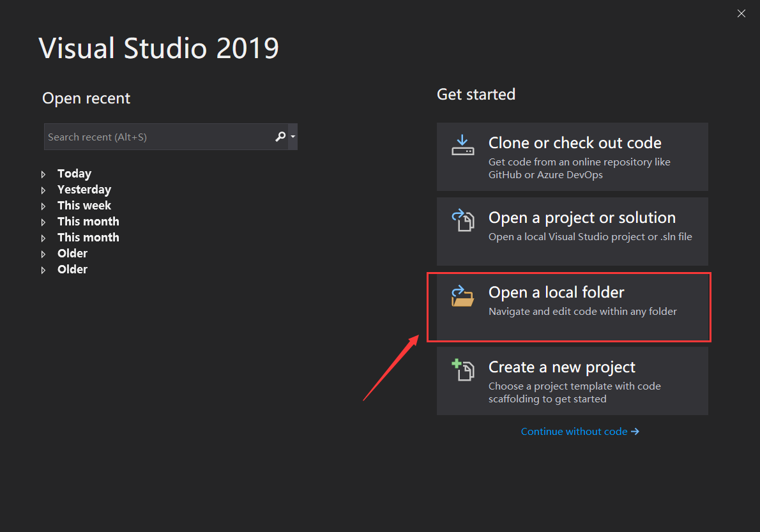This screenshot has width=760, height=532.
Task: Open the search options dropdown arrow
Action: pyautogui.click(x=293, y=137)
